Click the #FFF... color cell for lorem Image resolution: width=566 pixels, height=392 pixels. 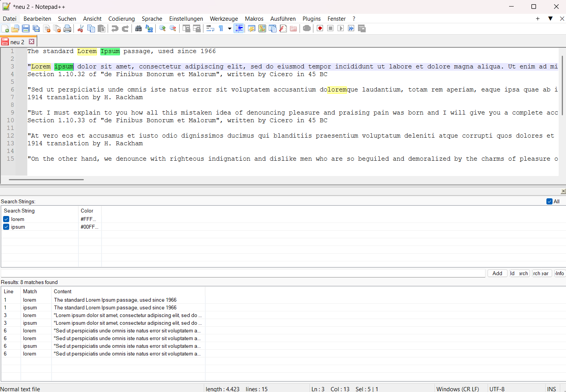(x=90, y=219)
